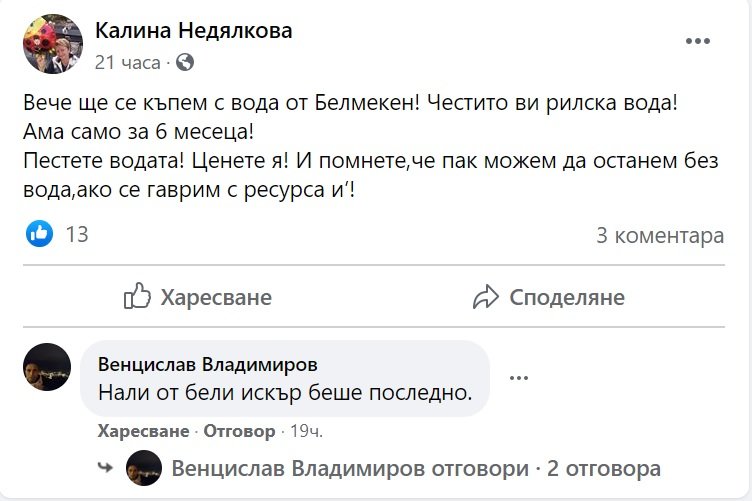Click thumbs-up icon beside Харесване
Screen dimensions: 752x501
137,297
